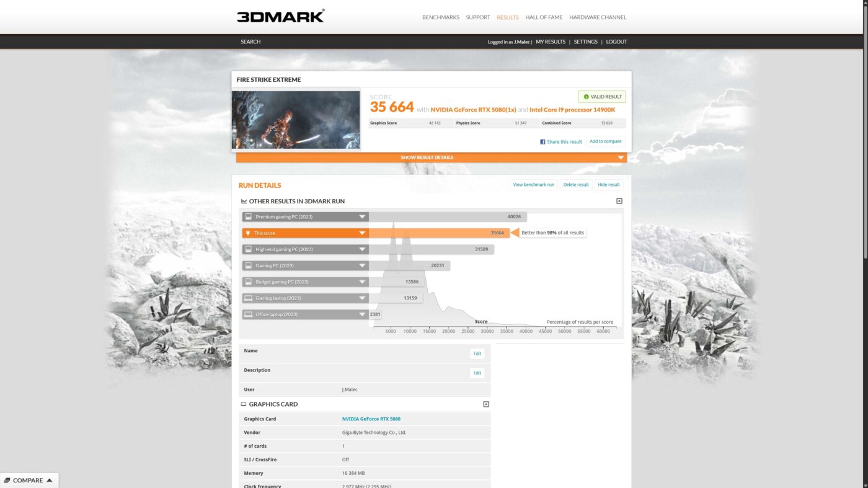This screenshot has width=868, height=488.
Task: Click the green valid result icon
Action: (586, 97)
